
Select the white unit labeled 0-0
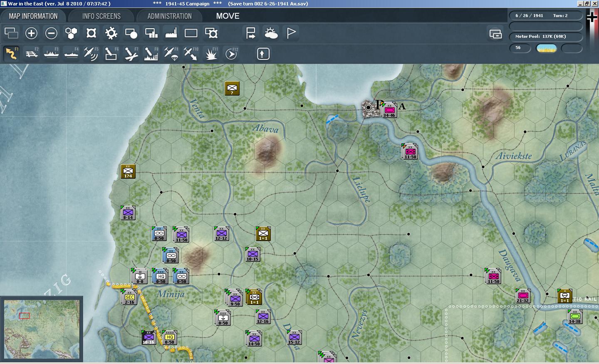pos(139,276)
